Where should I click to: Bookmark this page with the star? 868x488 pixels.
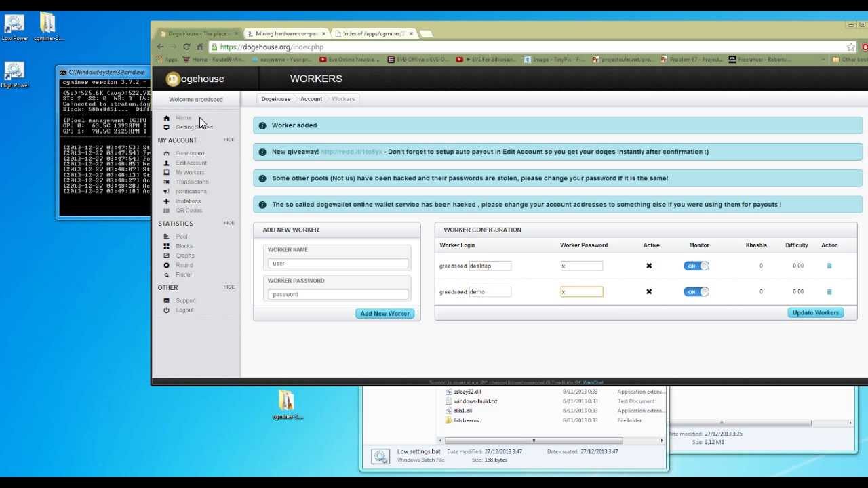850,47
